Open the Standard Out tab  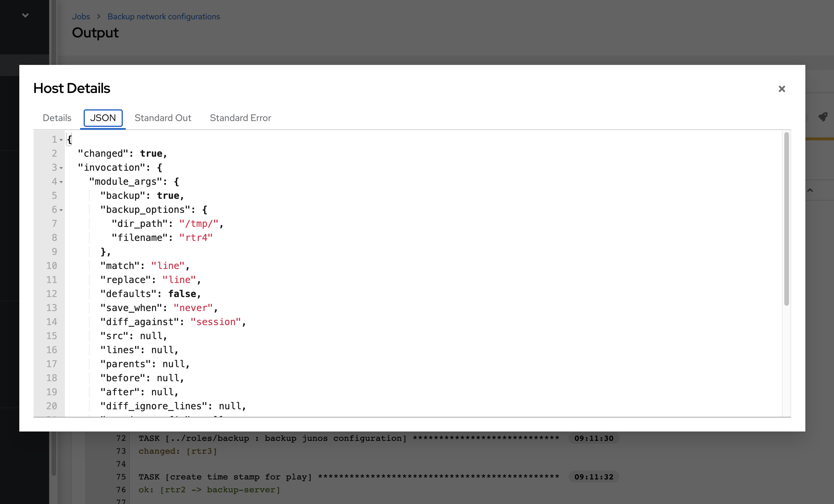point(163,118)
